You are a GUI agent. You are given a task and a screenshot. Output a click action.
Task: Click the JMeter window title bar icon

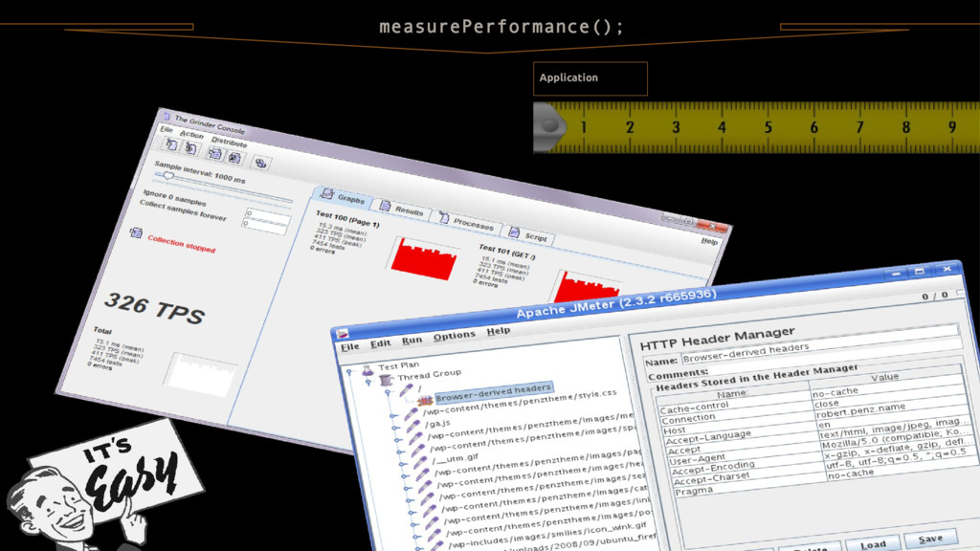[343, 334]
